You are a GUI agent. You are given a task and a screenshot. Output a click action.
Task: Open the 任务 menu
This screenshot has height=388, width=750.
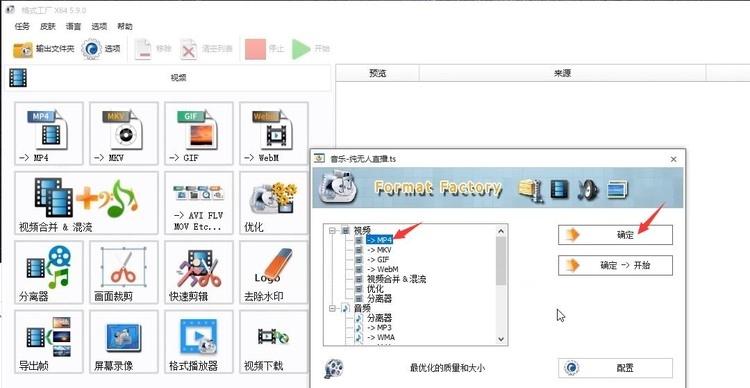click(x=22, y=26)
